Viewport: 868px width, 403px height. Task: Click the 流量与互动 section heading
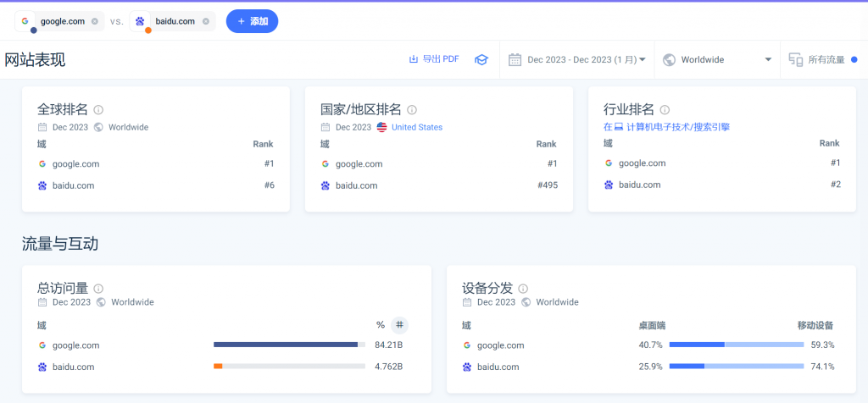[60, 244]
